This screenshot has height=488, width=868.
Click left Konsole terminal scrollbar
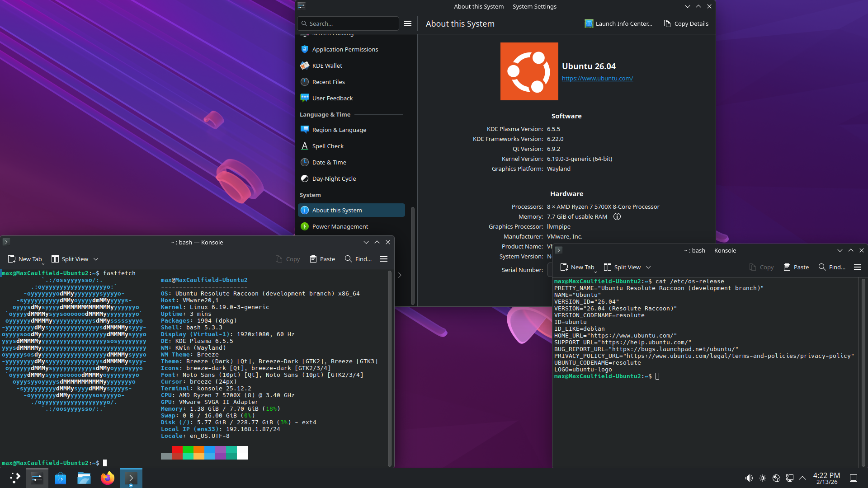tap(390, 368)
